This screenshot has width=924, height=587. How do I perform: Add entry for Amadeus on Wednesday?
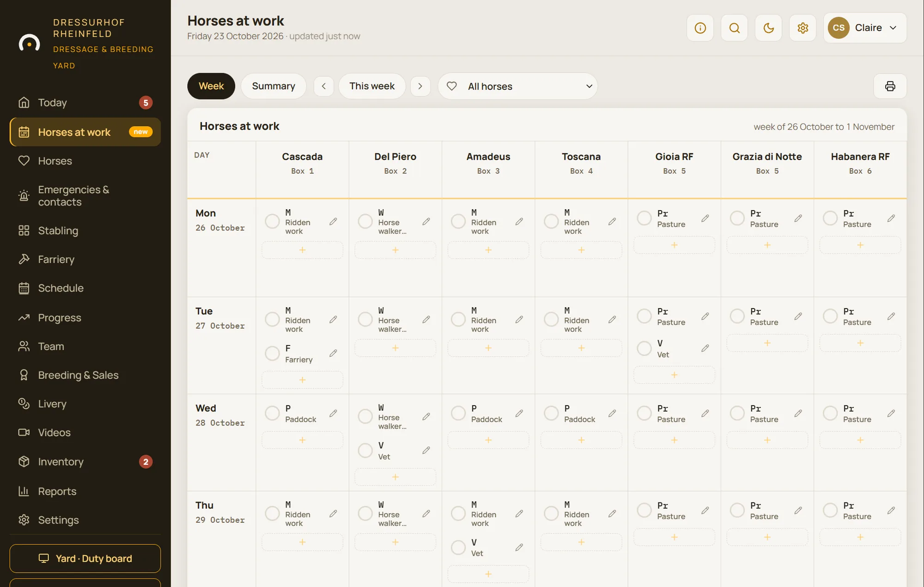click(x=488, y=440)
